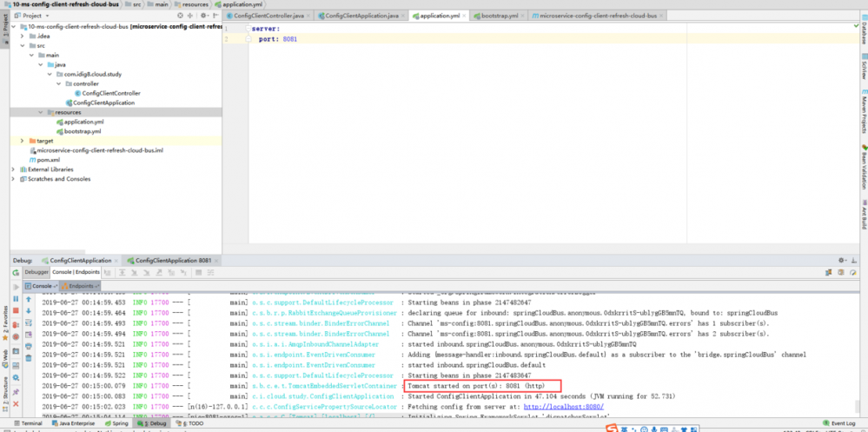Expand the target folder
Screen dimensions: 868x432
(x=22, y=140)
